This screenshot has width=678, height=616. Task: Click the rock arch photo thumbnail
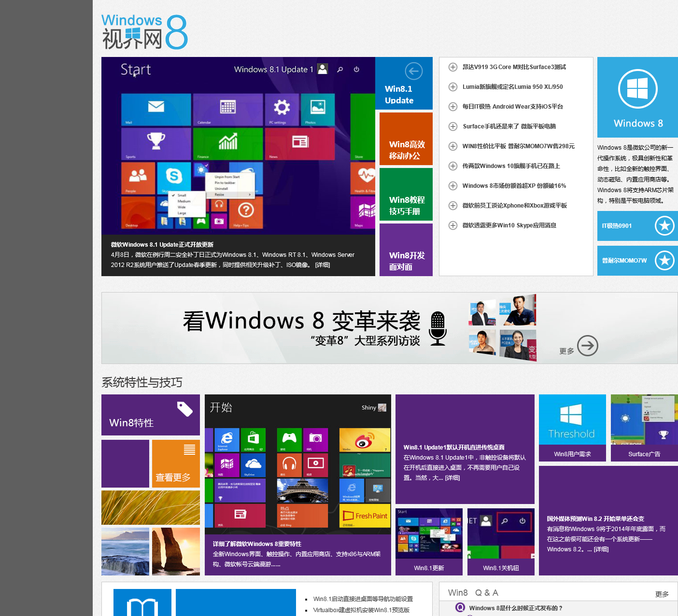176,552
